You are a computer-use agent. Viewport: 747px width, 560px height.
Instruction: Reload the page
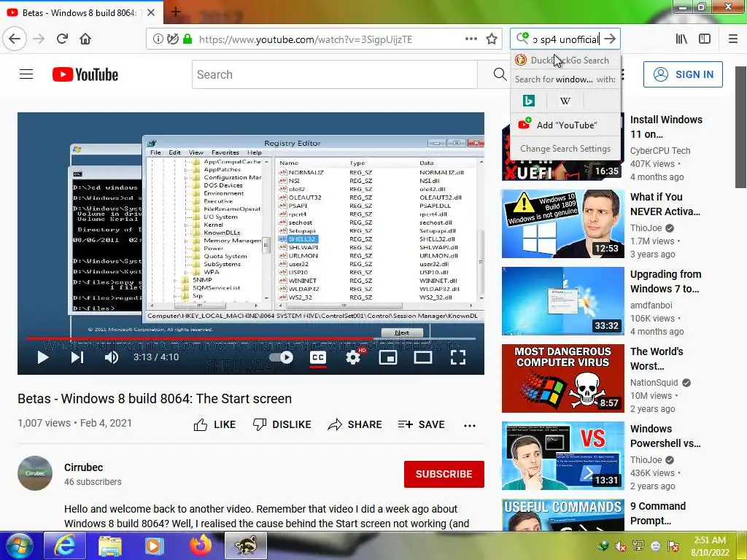62,39
